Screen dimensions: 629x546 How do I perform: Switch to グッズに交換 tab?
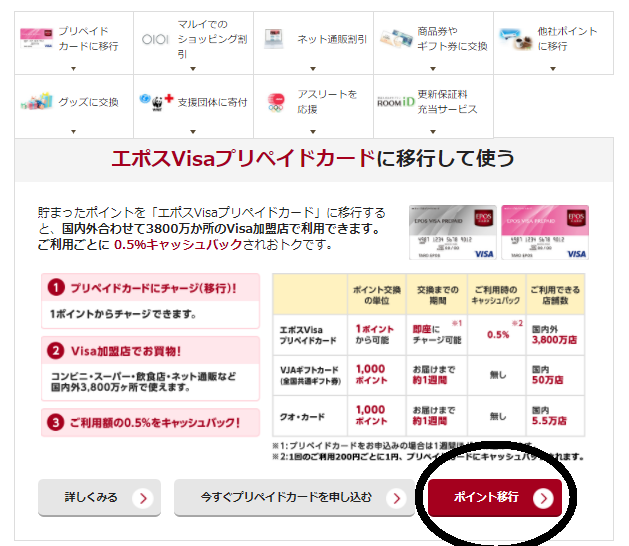(x=74, y=106)
